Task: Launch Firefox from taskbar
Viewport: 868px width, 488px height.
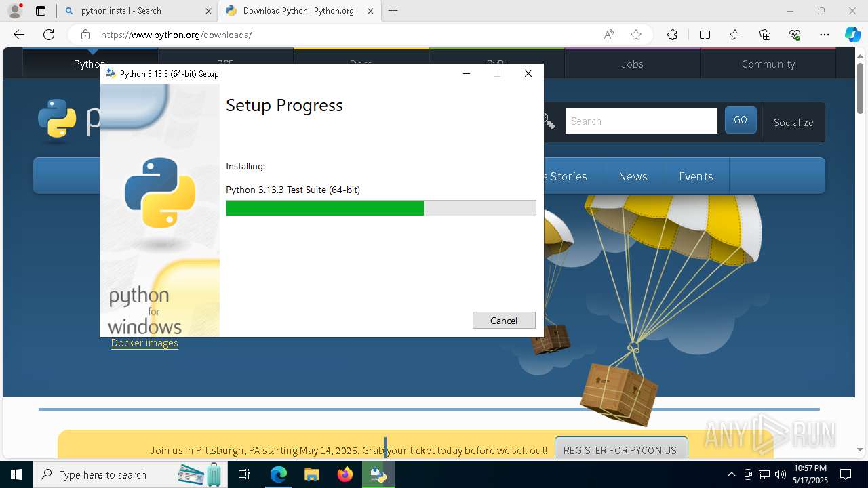Action: pyautogui.click(x=345, y=474)
